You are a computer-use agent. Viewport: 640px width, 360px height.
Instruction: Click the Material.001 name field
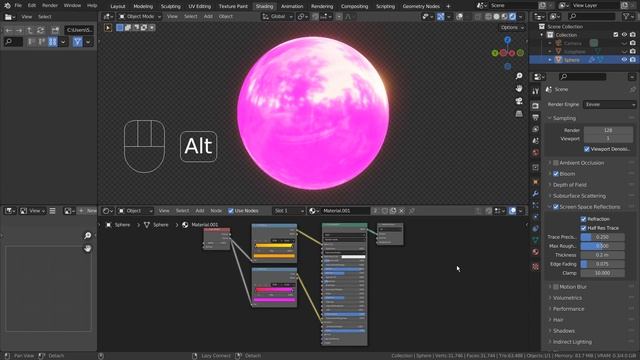pos(345,211)
